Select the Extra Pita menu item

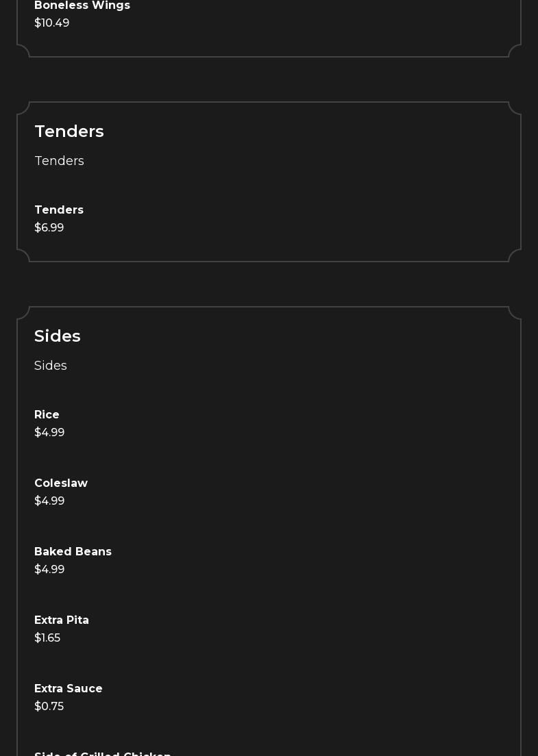(x=62, y=620)
